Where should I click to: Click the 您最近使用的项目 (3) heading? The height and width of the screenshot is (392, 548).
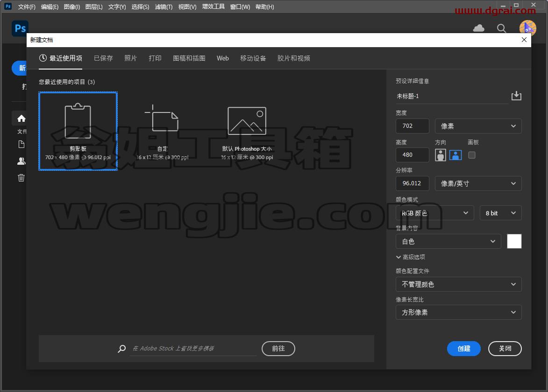(67, 82)
